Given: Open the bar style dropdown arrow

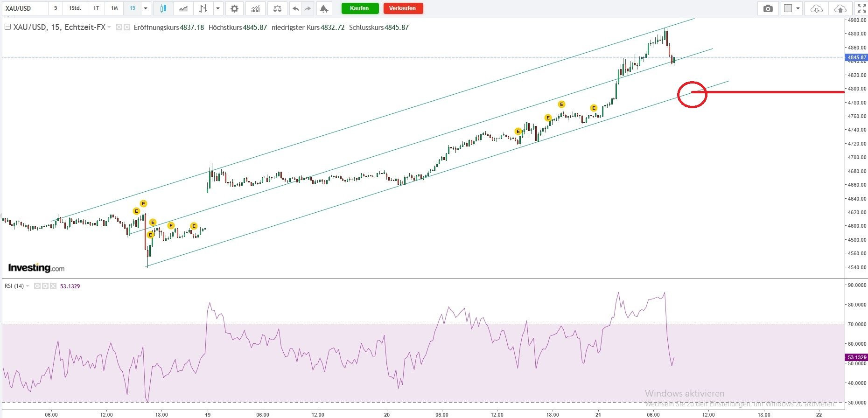Looking at the screenshot, I should (x=218, y=8).
